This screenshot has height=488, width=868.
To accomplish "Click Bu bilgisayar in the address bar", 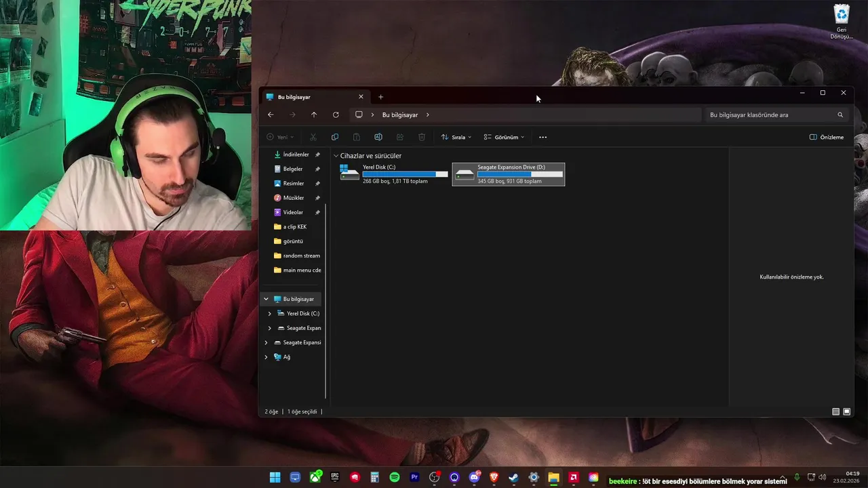I will (x=400, y=115).
